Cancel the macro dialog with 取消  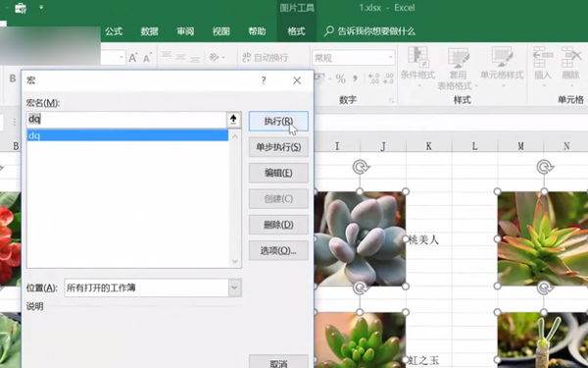(x=278, y=361)
